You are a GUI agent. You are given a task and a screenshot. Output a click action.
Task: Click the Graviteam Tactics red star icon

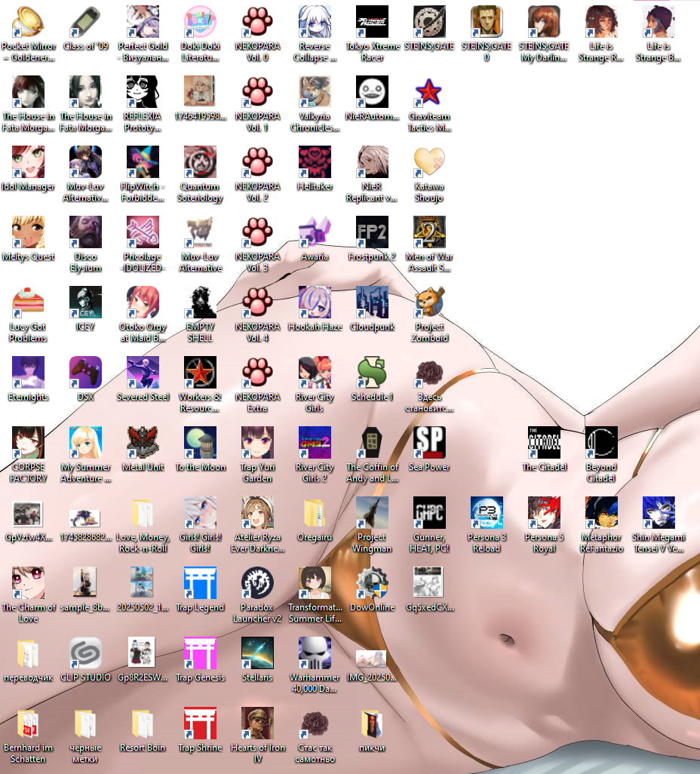click(x=429, y=92)
